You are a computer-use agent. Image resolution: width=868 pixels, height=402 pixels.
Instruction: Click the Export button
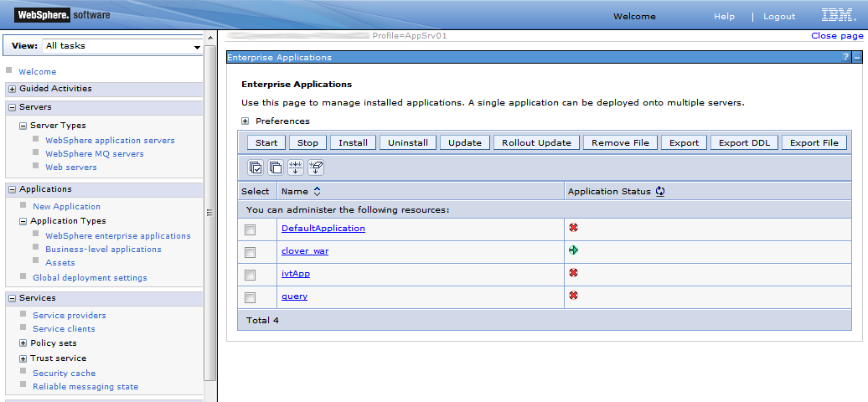[685, 142]
